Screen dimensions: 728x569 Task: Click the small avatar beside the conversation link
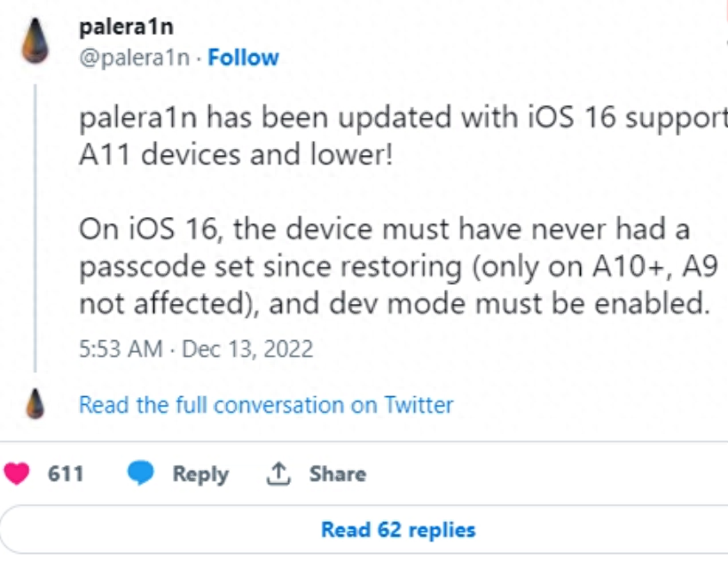(x=35, y=403)
